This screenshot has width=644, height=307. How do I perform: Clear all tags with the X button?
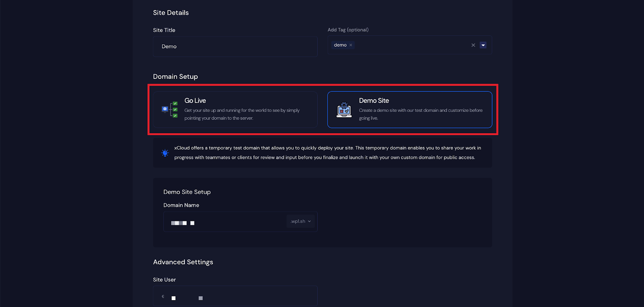click(x=473, y=45)
